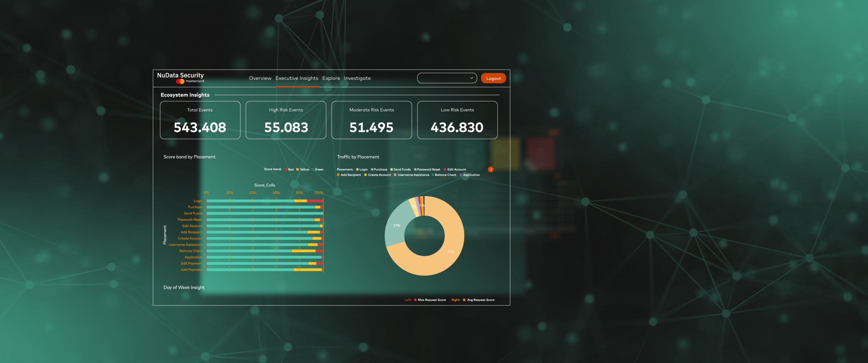The image size is (868, 363).
Task: Click the High Risk Events card
Action: pos(286,120)
